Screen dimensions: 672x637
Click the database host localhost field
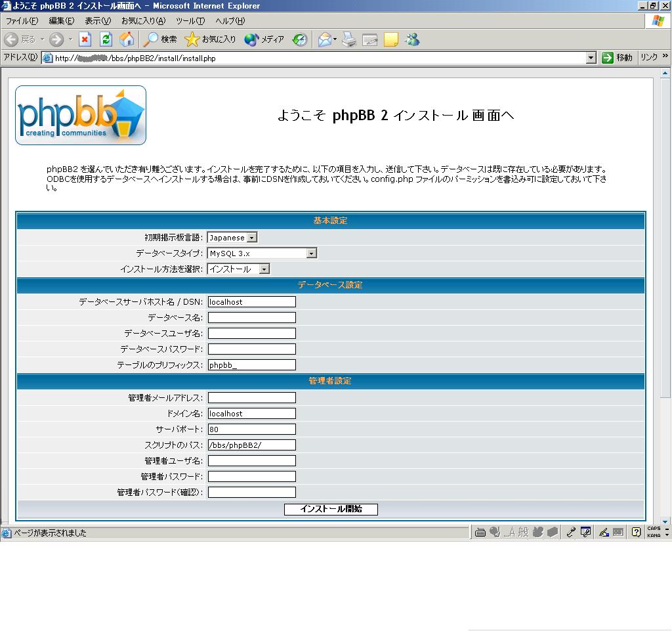[251, 301]
